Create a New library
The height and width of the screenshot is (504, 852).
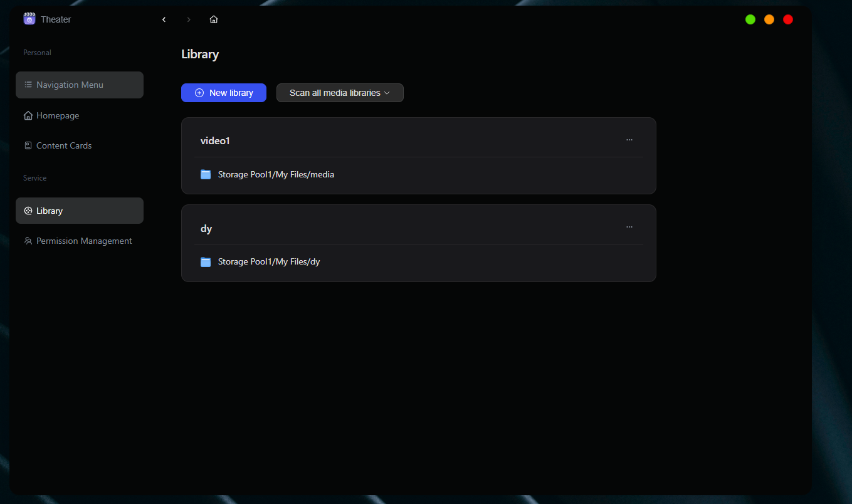click(224, 93)
